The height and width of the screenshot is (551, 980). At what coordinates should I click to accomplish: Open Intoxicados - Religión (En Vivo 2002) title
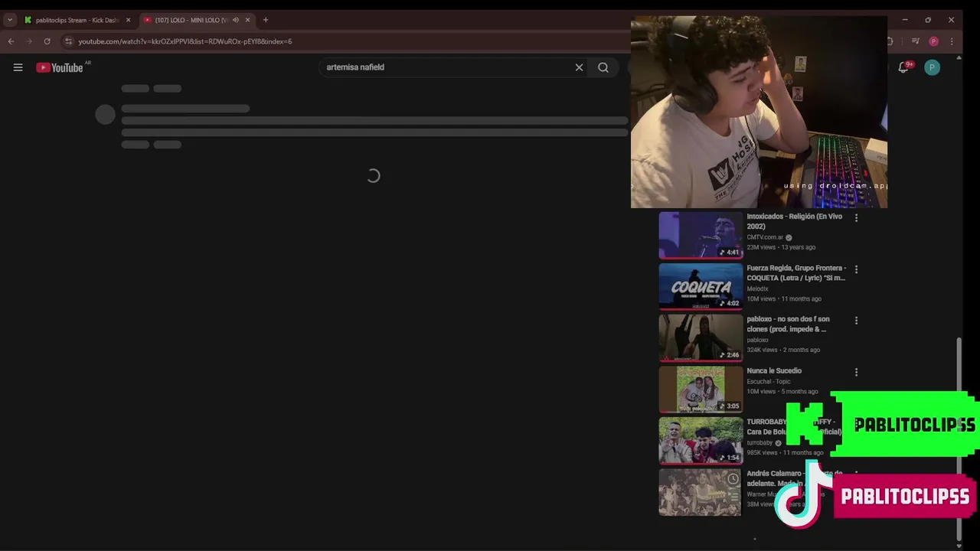point(794,221)
